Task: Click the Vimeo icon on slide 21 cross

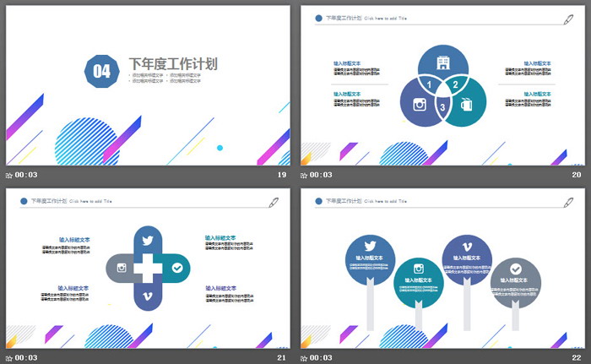Action: (x=148, y=296)
